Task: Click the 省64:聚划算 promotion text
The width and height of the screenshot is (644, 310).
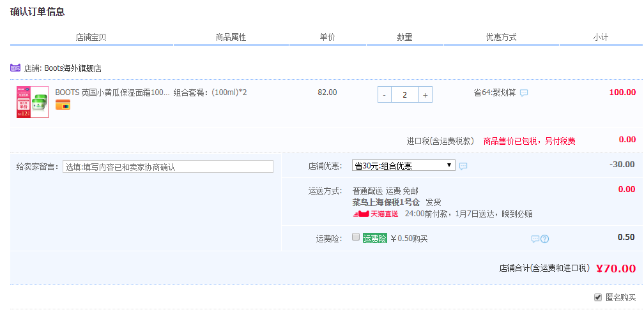Action: point(494,92)
